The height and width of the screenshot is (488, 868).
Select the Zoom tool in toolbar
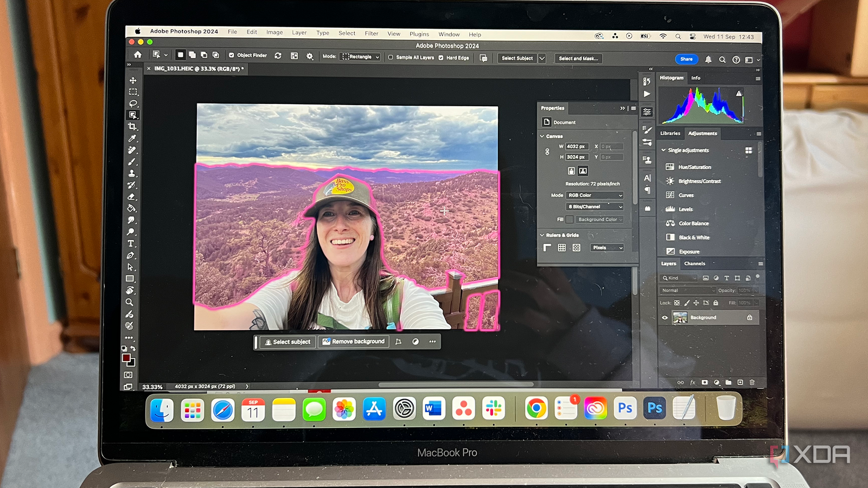coord(130,302)
